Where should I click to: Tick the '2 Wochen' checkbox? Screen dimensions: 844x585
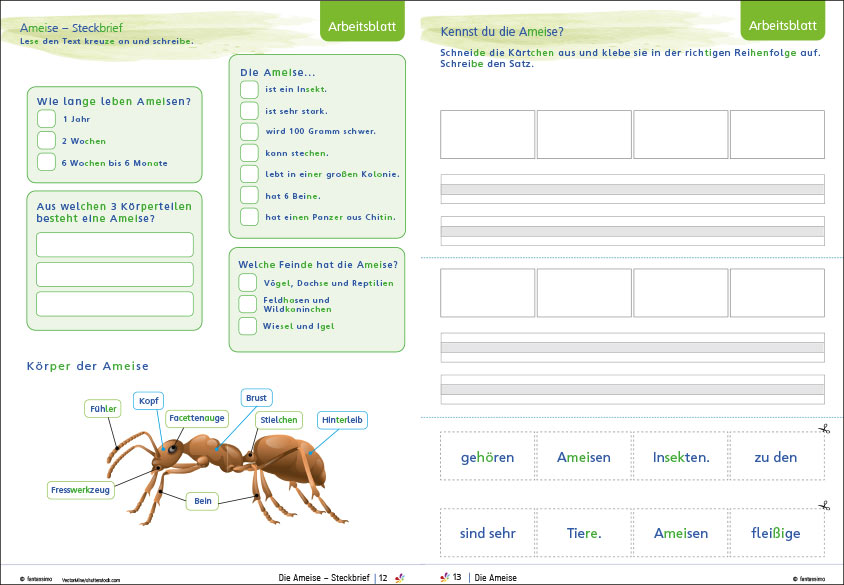pos(46,140)
